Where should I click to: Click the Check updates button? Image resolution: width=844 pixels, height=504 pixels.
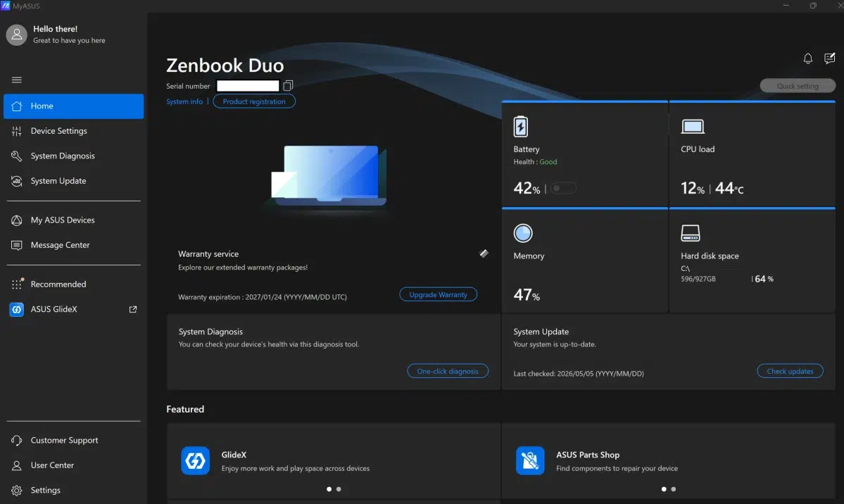791,371
